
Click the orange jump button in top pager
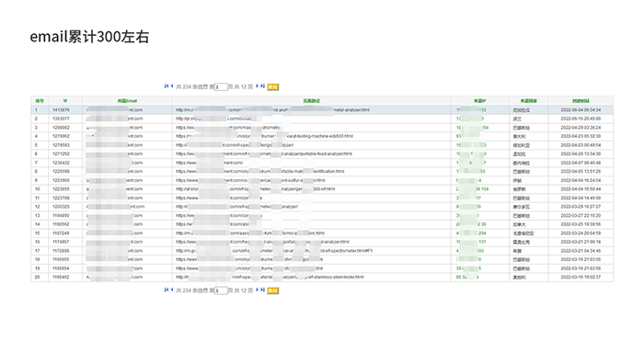272,87
